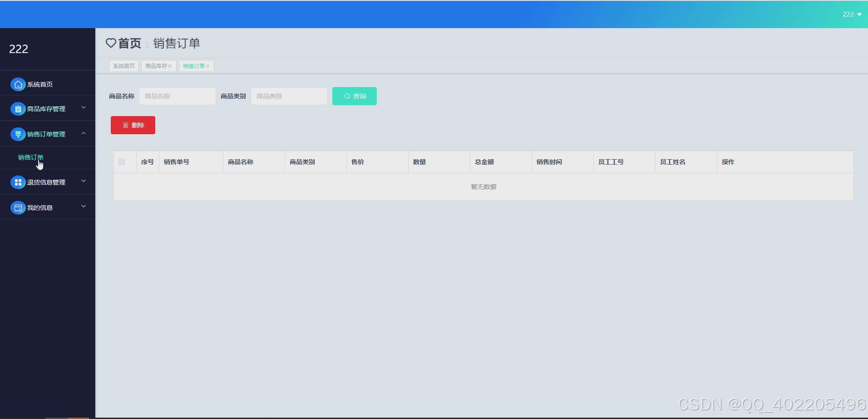Click the red 删除 delete button
The height and width of the screenshot is (419, 868).
click(133, 125)
